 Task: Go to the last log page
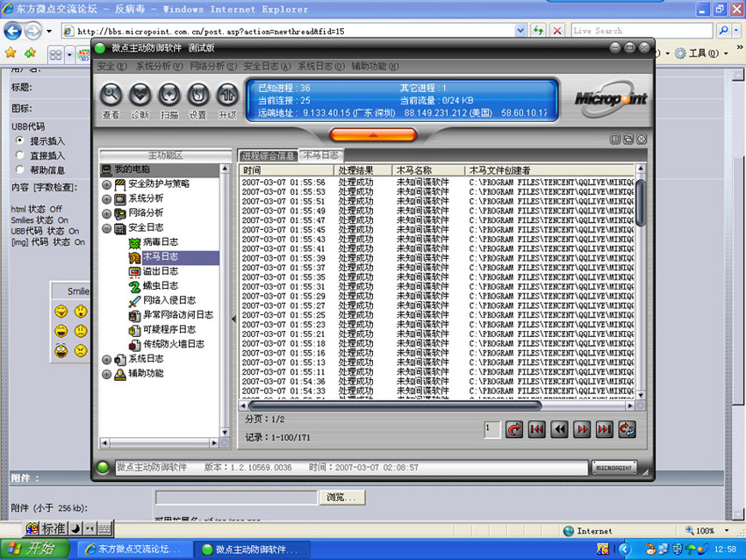605,429
